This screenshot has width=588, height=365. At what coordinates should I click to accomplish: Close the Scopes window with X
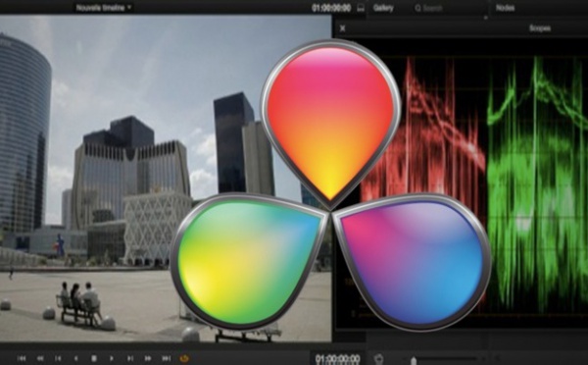[342, 28]
